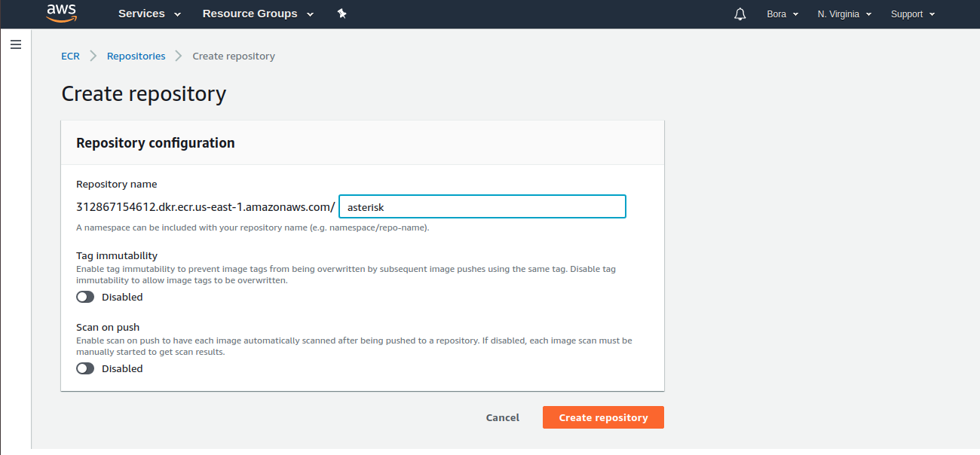Click the registry URL prefix text

click(206, 206)
